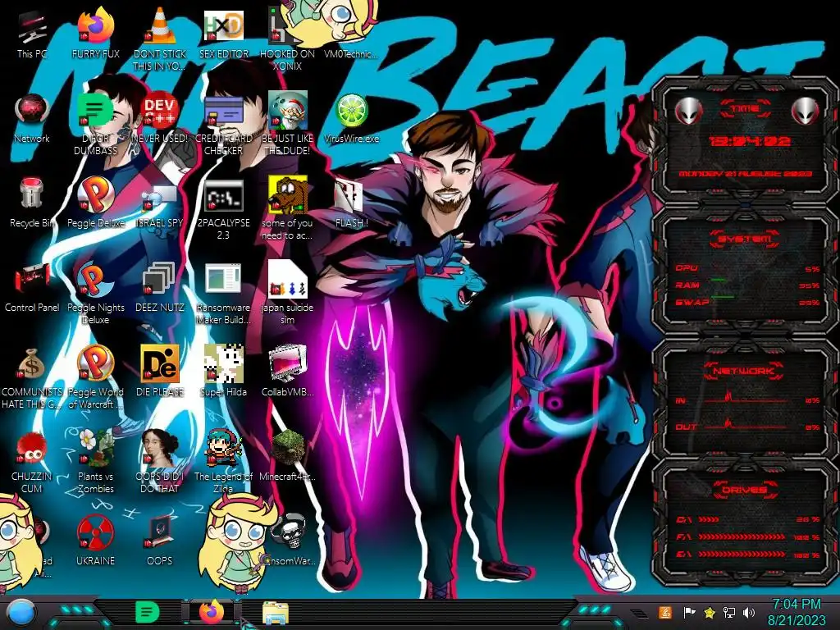Viewport: 840px width, 630px height.
Task: Select the VirusWire.exe lime icon
Action: tap(351, 112)
